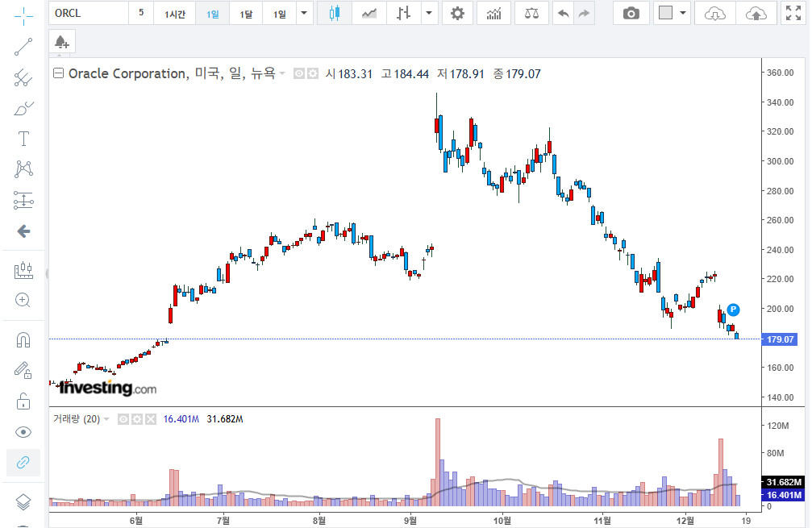Open the 거래량 indicator settings gear
Screen dimensions: 812x528
tap(137, 419)
